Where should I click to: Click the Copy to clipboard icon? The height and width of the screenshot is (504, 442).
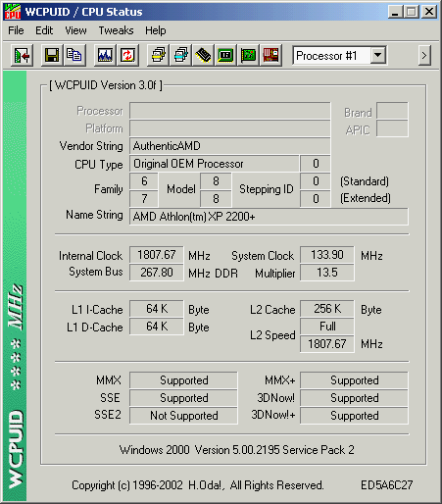(74, 56)
